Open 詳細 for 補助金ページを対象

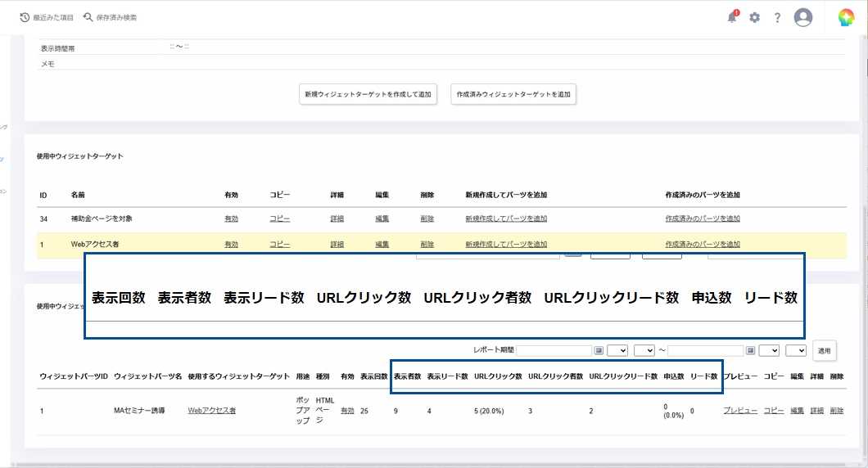tap(337, 219)
